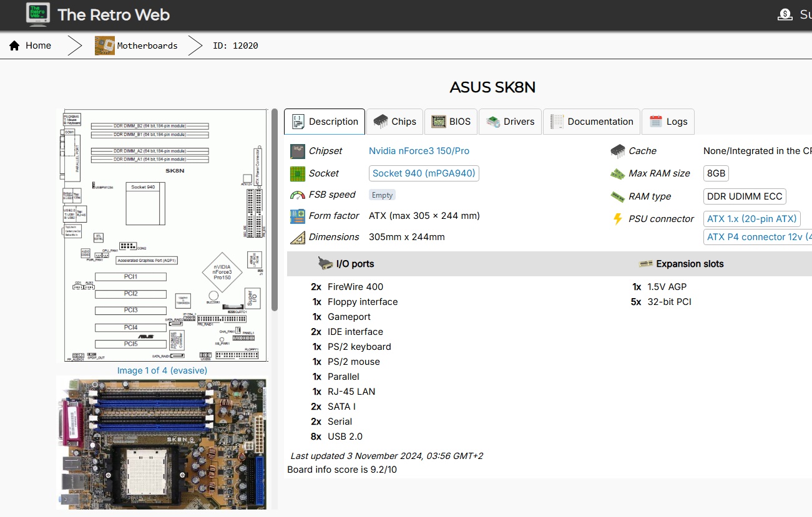Click the 1.5V AGP expansion slot entry

(x=659, y=287)
